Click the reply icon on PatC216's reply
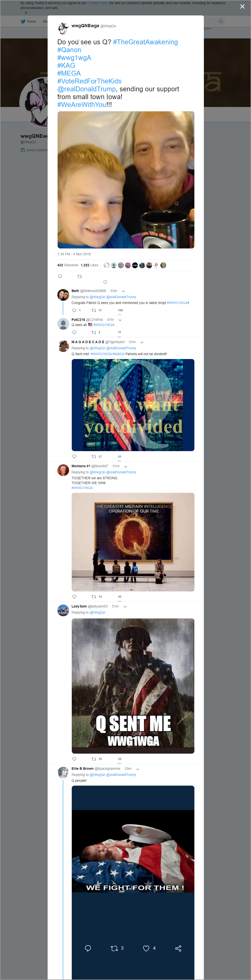The image size is (251, 980). coord(74,332)
